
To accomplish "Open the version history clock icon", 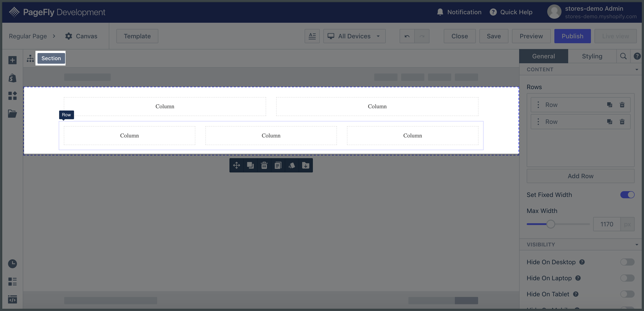I will [x=12, y=264].
